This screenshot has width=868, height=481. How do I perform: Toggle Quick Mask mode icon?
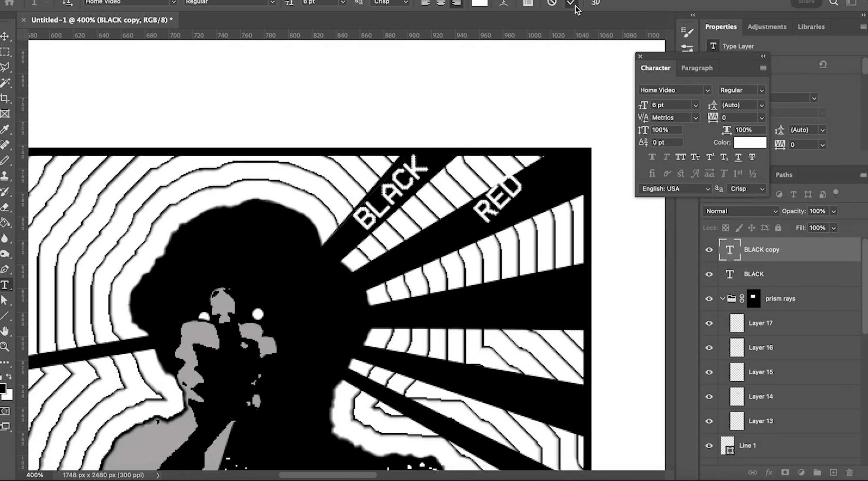click(x=5, y=411)
